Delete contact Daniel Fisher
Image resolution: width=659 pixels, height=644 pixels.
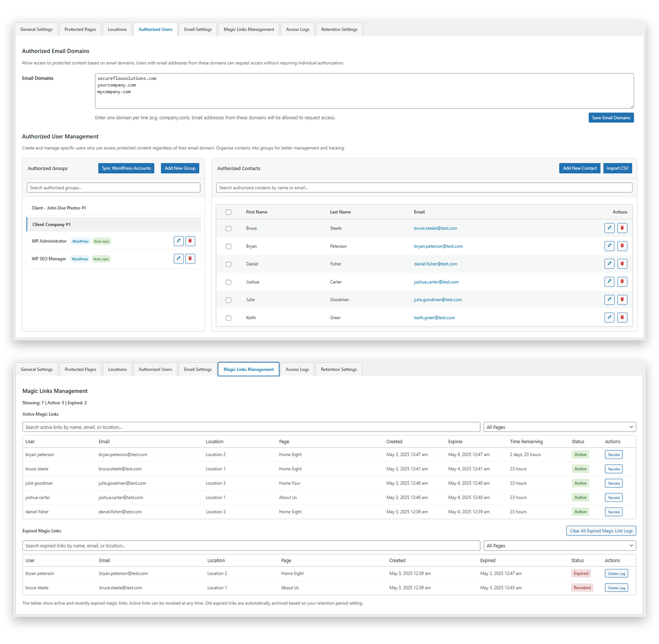622,264
